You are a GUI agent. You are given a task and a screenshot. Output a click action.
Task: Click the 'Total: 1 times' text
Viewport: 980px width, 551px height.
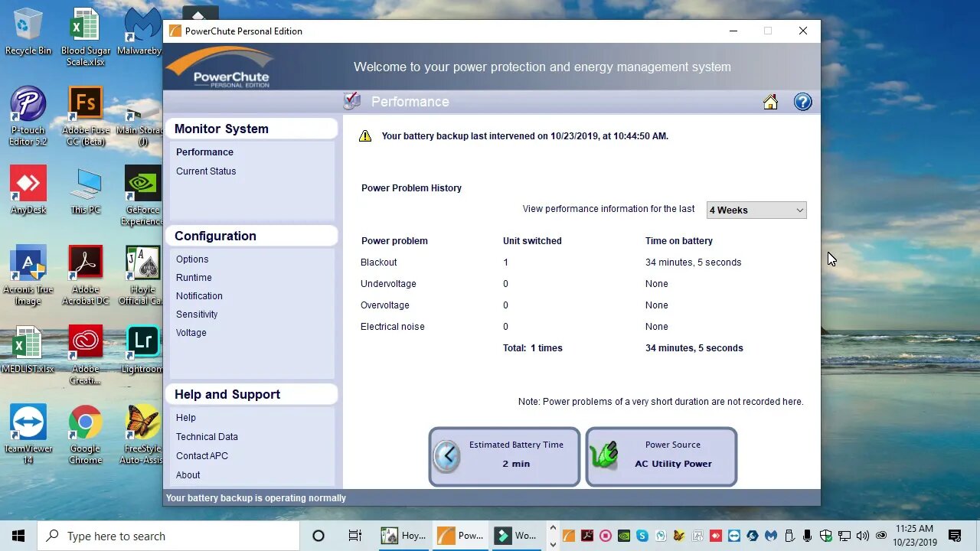tap(533, 348)
